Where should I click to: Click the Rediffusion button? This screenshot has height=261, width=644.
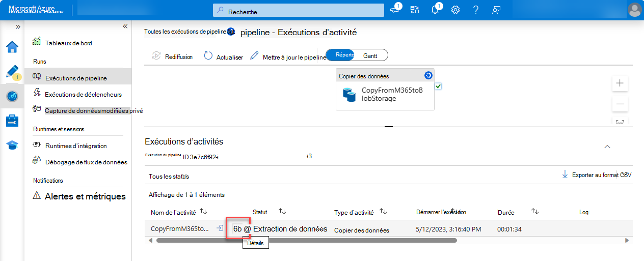172,57
